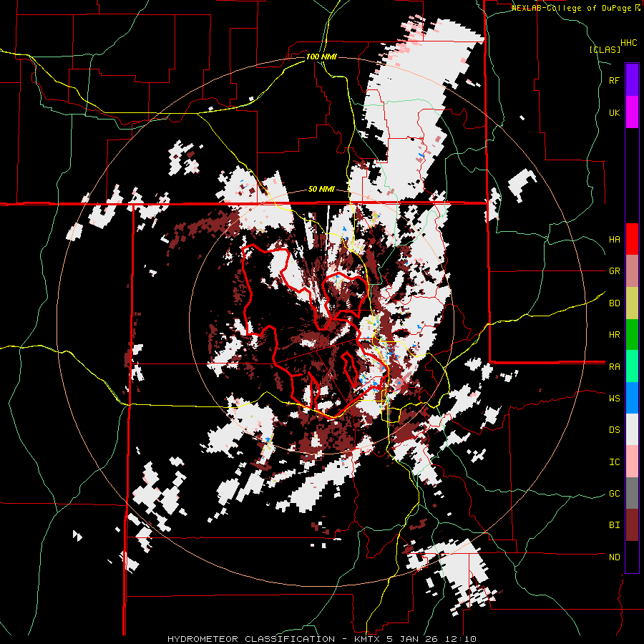Click the WS legend label
The image size is (644, 644).
point(614,399)
